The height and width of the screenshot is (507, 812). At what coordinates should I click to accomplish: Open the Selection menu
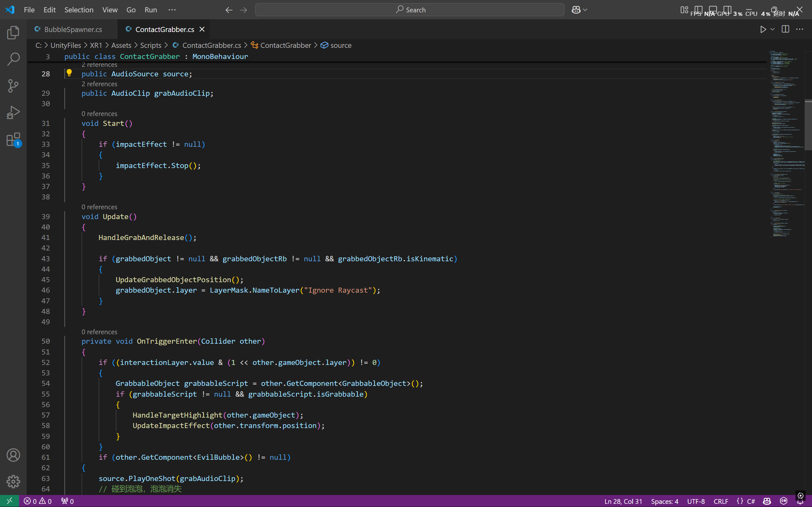tap(79, 10)
